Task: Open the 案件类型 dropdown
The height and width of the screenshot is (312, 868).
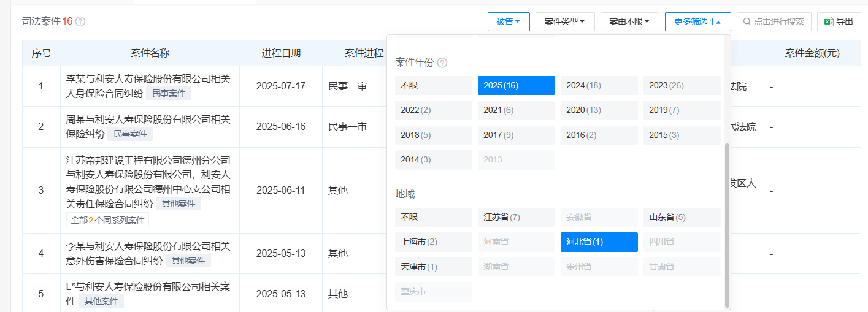Action: [565, 21]
